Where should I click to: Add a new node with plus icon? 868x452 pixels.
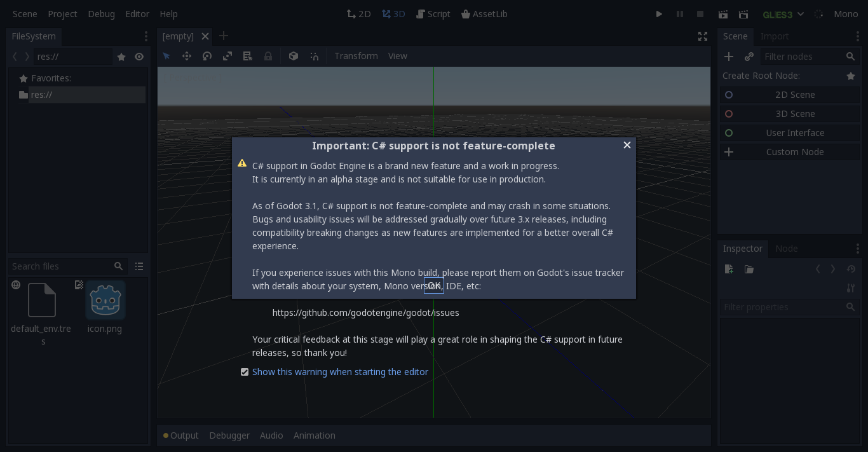[x=729, y=57]
